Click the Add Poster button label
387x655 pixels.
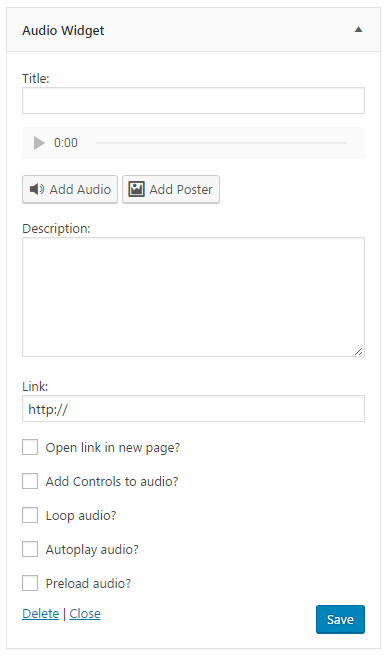(x=181, y=189)
